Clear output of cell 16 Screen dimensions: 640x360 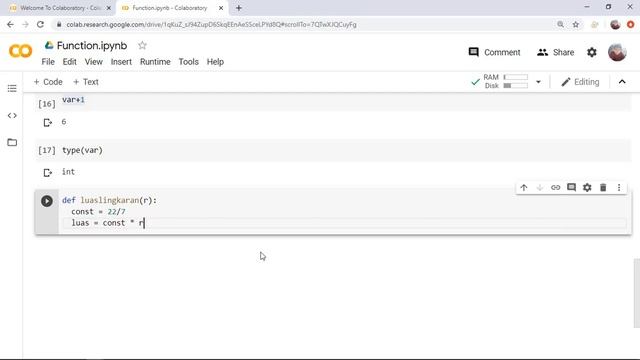point(48,122)
